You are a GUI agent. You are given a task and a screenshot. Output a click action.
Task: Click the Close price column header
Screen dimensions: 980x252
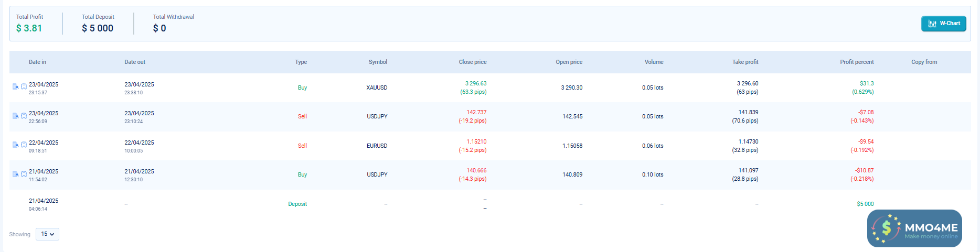point(473,62)
